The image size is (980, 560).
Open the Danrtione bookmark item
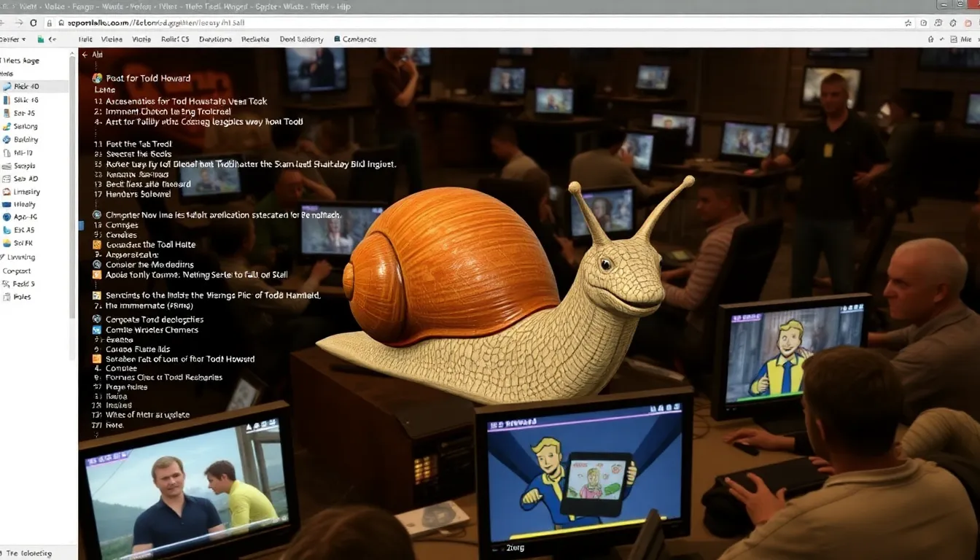coord(215,39)
